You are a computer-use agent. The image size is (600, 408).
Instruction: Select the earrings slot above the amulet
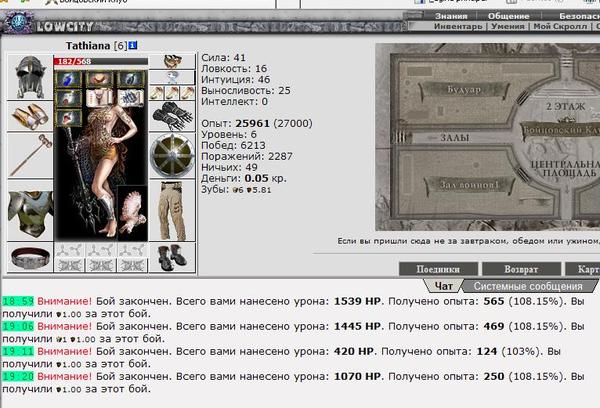(x=172, y=61)
